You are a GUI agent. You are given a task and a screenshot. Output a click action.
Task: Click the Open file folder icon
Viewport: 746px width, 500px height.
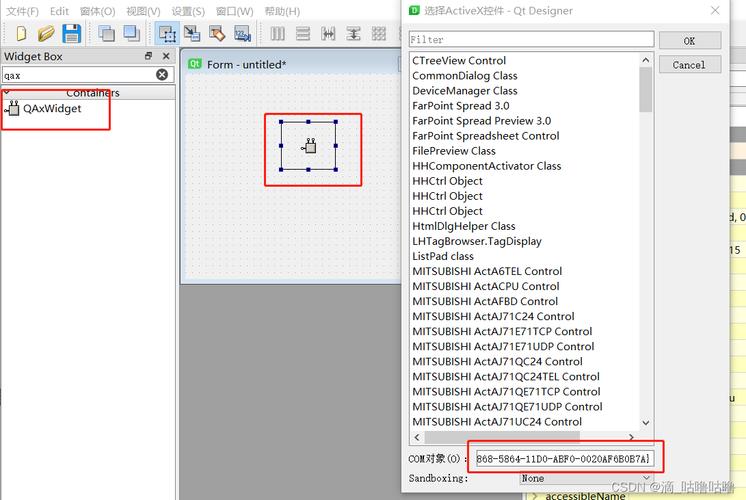[46, 33]
